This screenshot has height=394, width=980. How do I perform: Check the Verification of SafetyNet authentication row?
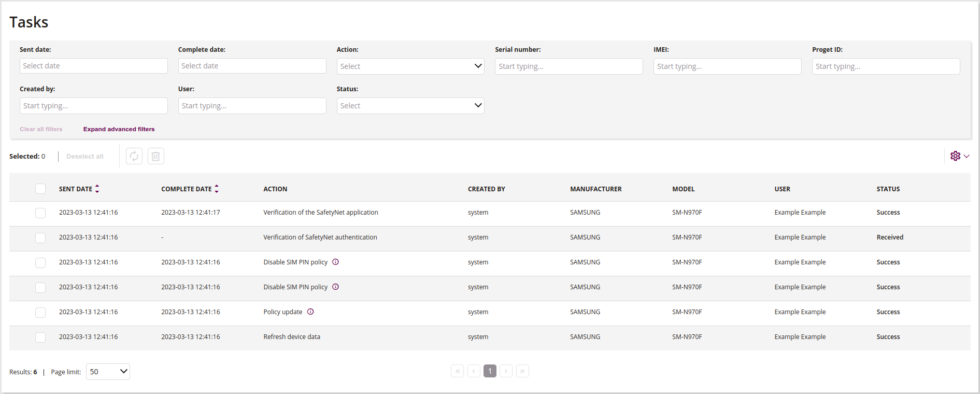pyautogui.click(x=40, y=238)
